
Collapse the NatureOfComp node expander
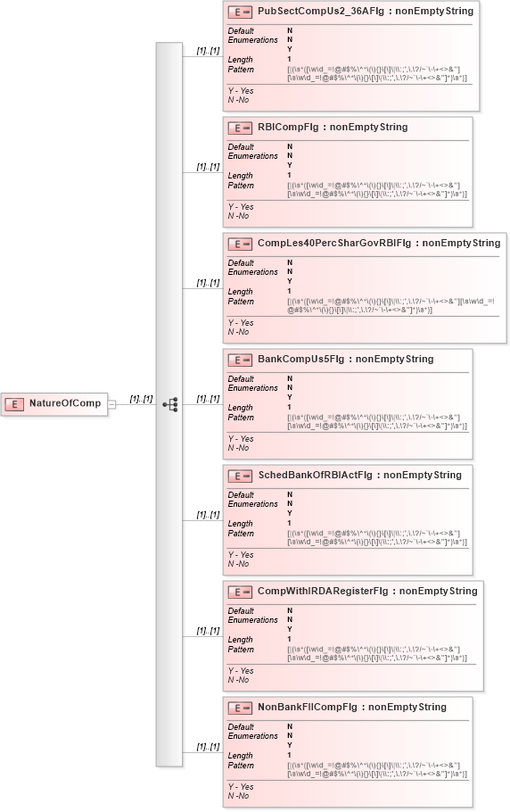click(x=111, y=404)
